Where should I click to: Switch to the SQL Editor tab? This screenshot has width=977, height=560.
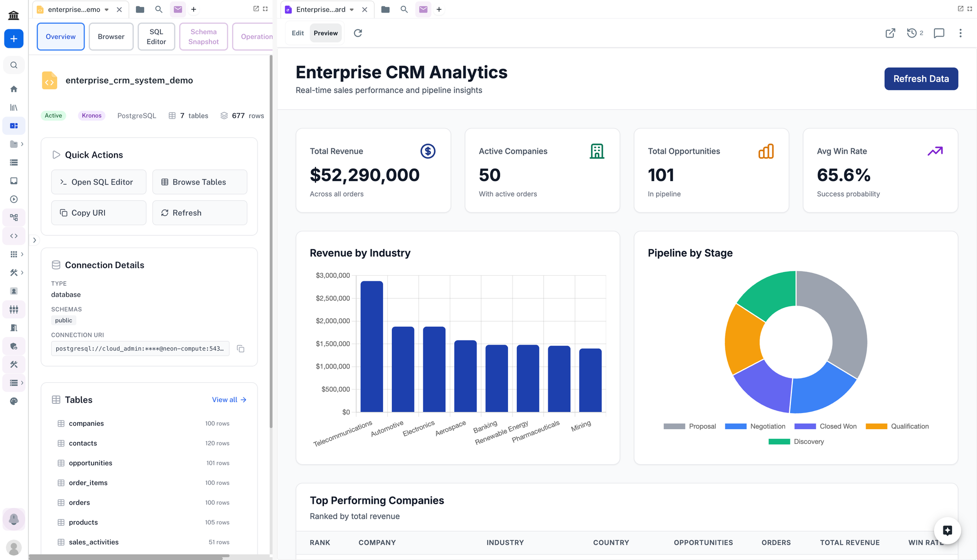click(156, 37)
